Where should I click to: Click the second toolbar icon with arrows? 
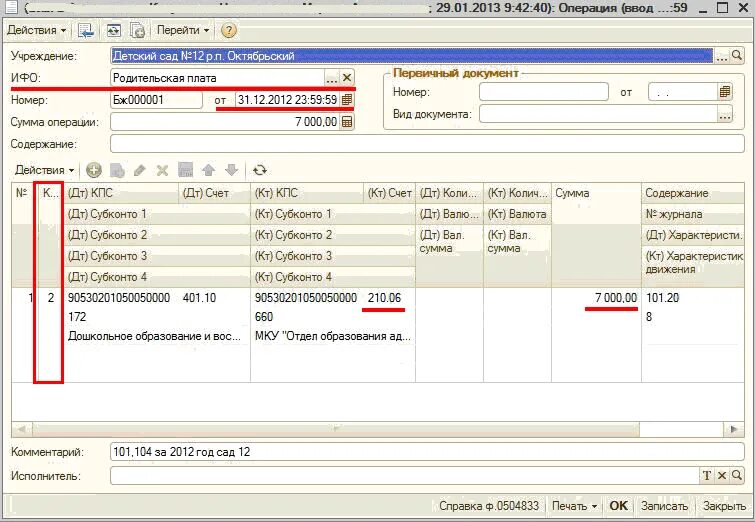click(114, 30)
